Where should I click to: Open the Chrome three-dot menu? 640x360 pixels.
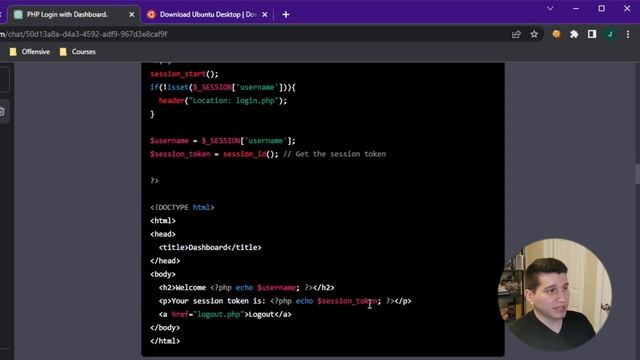pyautogui.click(x=628, y=34)
